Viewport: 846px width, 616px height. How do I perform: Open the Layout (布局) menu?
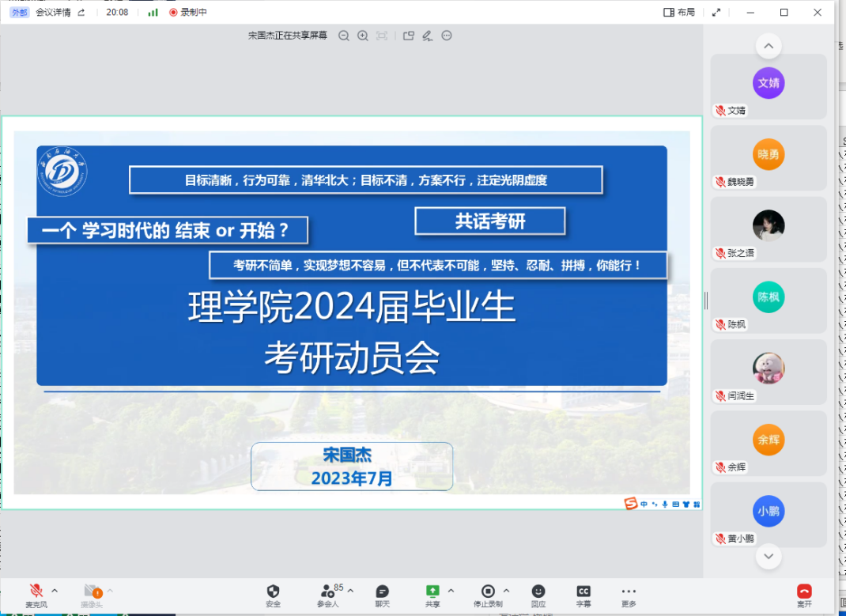click(x=679, y=12)
